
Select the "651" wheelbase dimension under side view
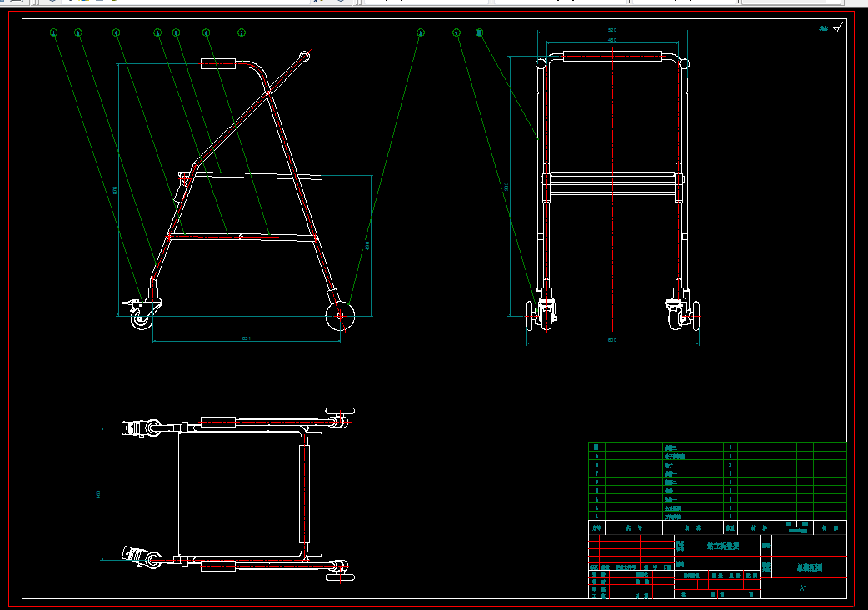247,338
